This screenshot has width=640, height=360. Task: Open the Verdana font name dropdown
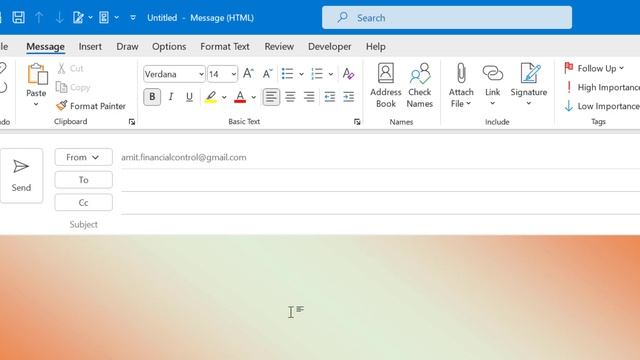click(x=201, y=74)
